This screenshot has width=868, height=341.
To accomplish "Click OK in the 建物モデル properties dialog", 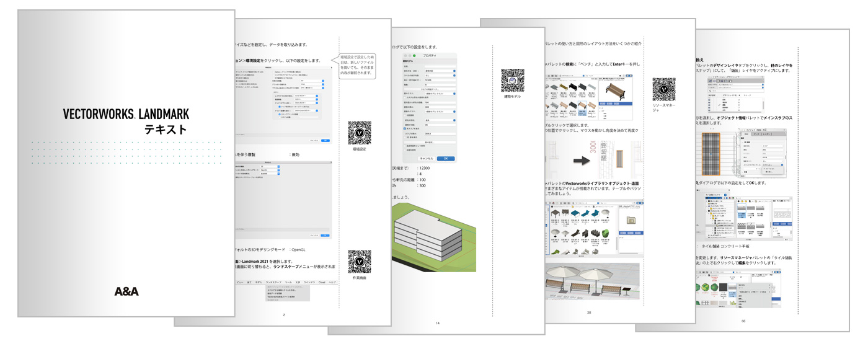I will [x=445, y=159].
